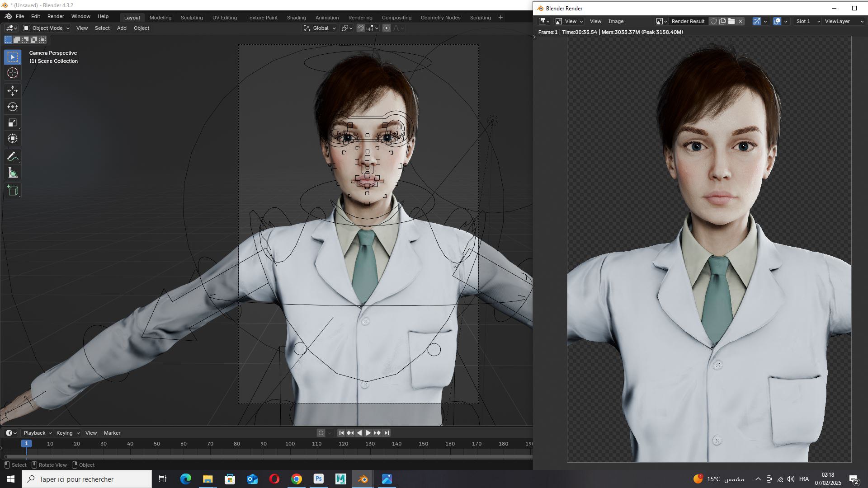Unlink the Render Result image with X
Image resolution: width=868 pixels, height=488 pixels.
741,21
